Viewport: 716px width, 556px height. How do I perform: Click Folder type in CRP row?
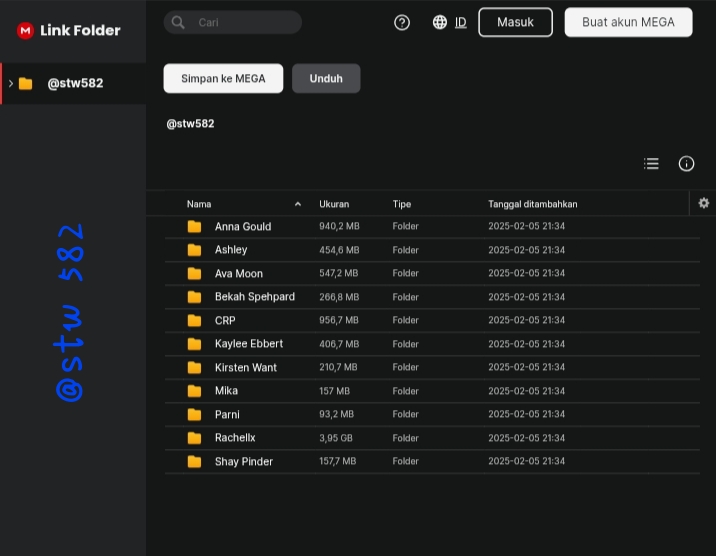(x=405, y=320)
